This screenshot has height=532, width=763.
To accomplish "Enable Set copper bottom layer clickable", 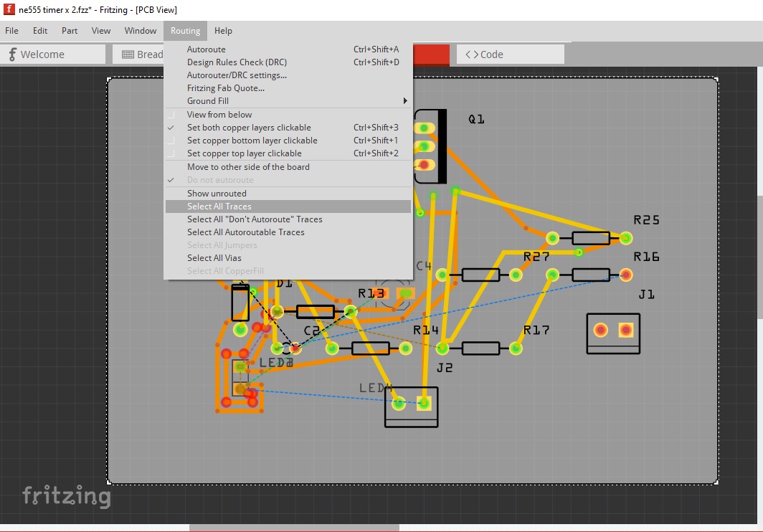I will tap(252, 141).
